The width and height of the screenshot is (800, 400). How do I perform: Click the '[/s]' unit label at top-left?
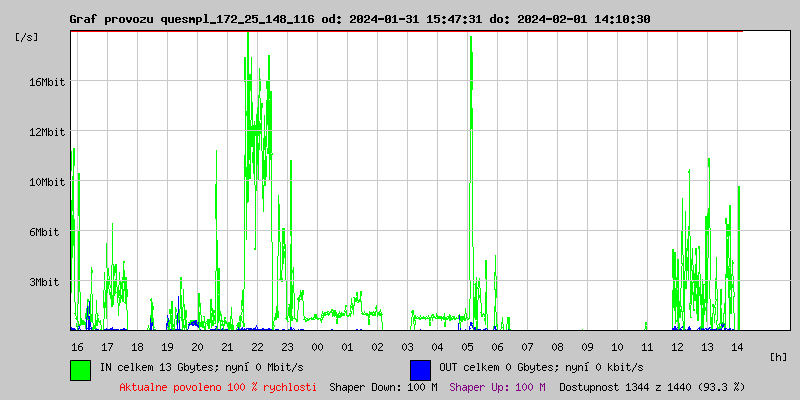[x=27, y=37]
